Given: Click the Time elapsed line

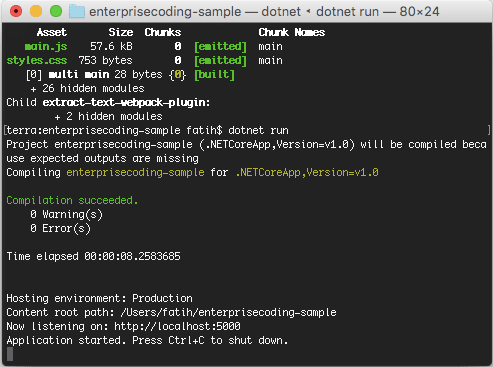Looking at the screenshot, I should click(x=94, y=256).
